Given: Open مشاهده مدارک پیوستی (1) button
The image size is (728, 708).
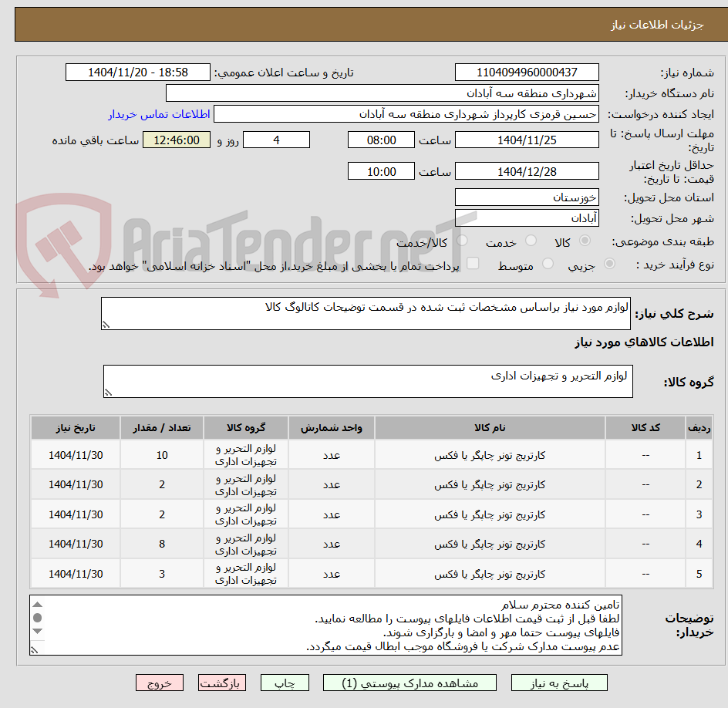Looking at the screenshot, I should coord(410,683).
